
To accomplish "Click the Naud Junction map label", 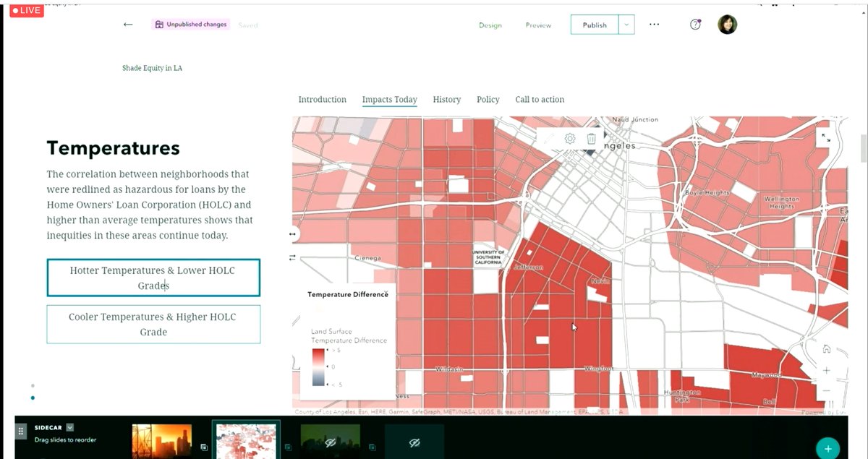I will 635,119.
